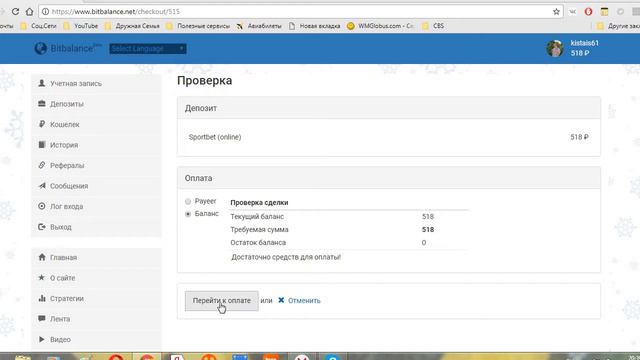Open the VK browser extension icon
This screenshot has width=640, height=360.
(x=573, y=11)
